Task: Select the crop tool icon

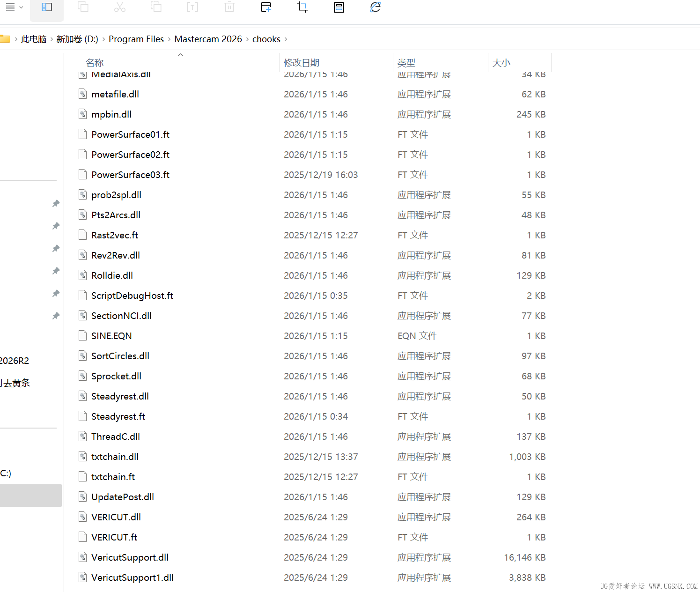Action: click(302, 7)
